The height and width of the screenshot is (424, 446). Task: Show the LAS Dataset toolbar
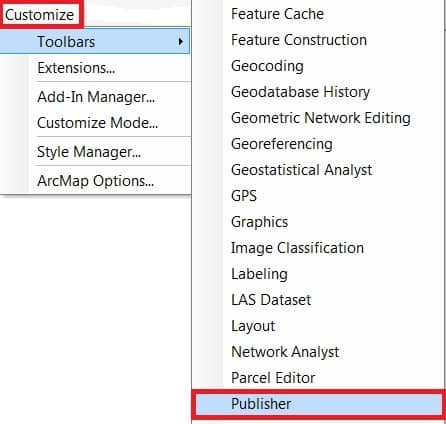pyautogui.click(x=319, y=300)
